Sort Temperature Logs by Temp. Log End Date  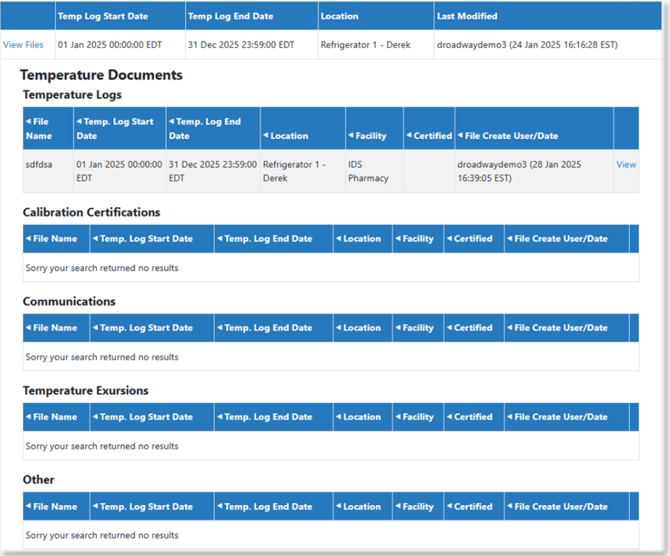[205, 129]
